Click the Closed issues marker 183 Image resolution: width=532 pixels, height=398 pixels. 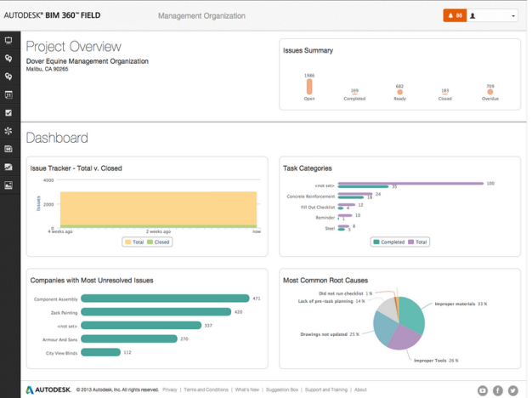[444, 94]
